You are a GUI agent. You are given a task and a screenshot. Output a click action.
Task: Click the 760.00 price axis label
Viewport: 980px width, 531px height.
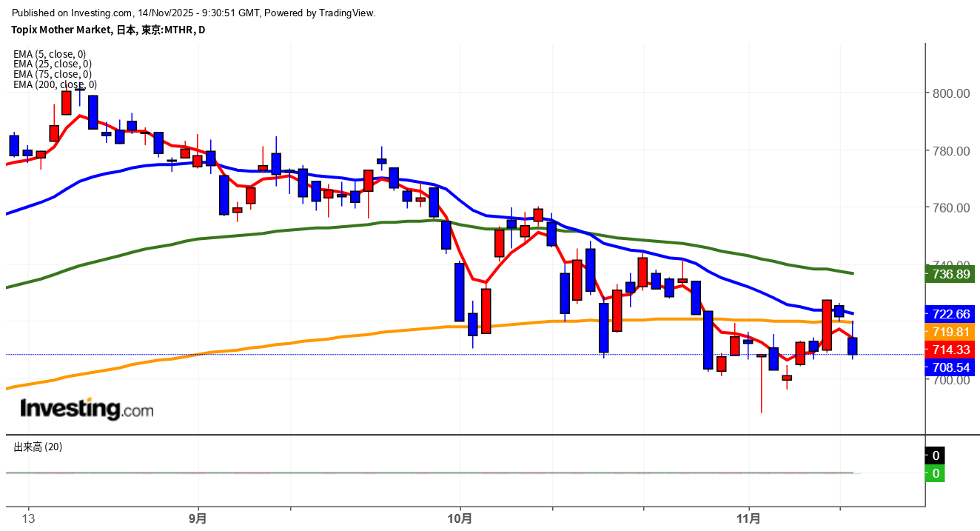point(951,208)
